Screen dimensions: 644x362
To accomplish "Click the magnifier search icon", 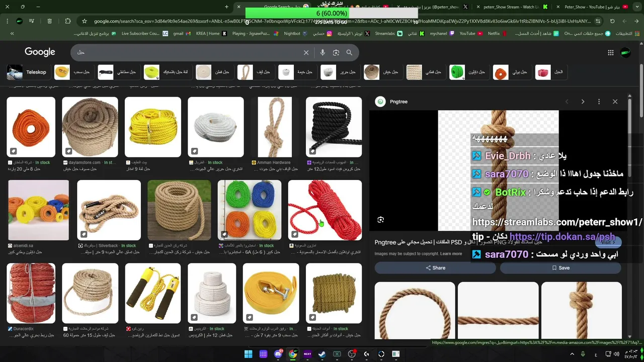I will pos(349,52).
